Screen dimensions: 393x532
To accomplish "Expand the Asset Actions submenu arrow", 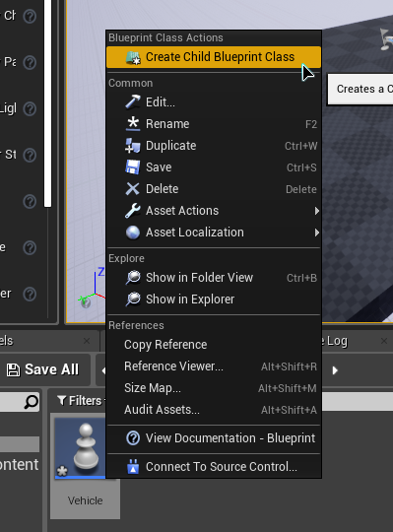I will [x=317, y=211].
